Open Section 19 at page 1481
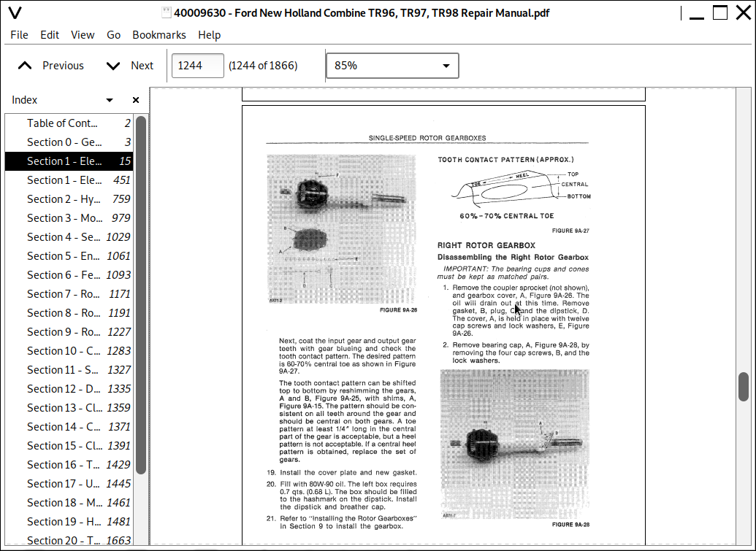Viewport: 756px width, 551px height. [x=69, y=522]
